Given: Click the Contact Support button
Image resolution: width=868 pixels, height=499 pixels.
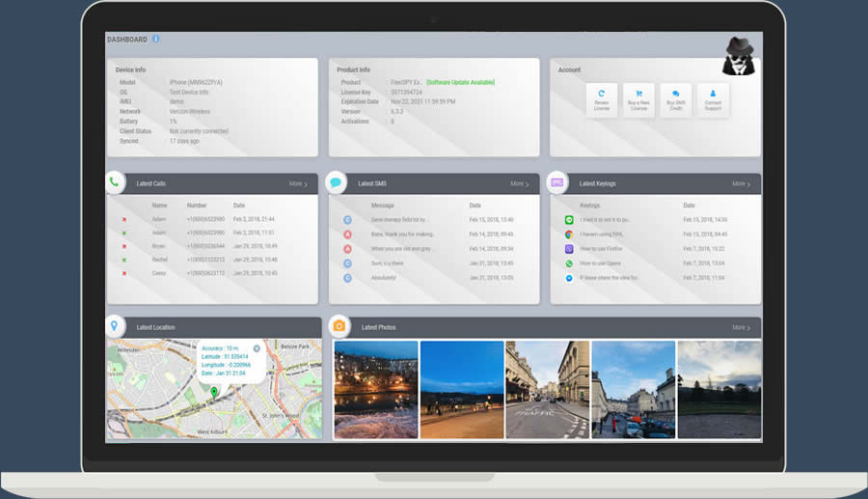Looking at the screenshot, I should (x=713, y=99).
